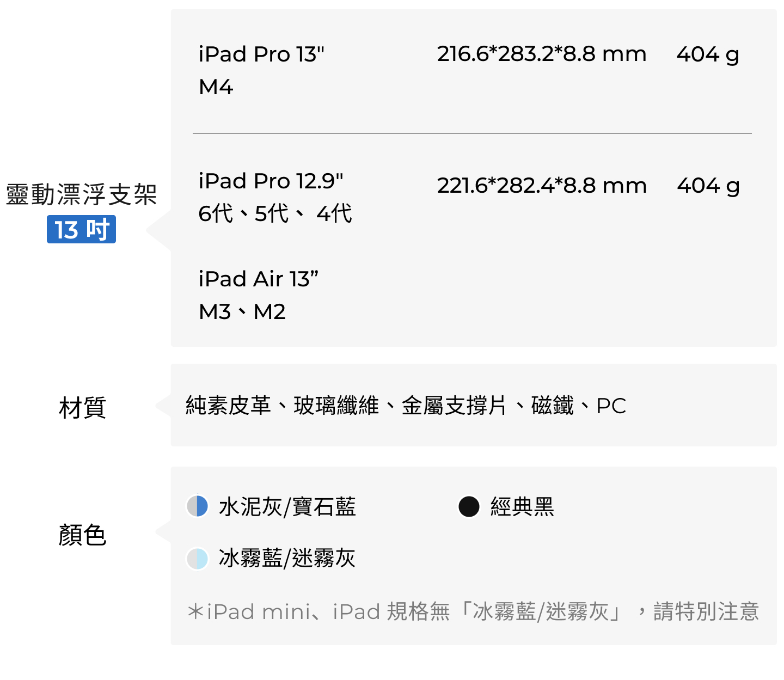Select the iPad Pro 12.9" model name
Screen dimensions: 784x680
pyautogui.click(x=271, y=181)
